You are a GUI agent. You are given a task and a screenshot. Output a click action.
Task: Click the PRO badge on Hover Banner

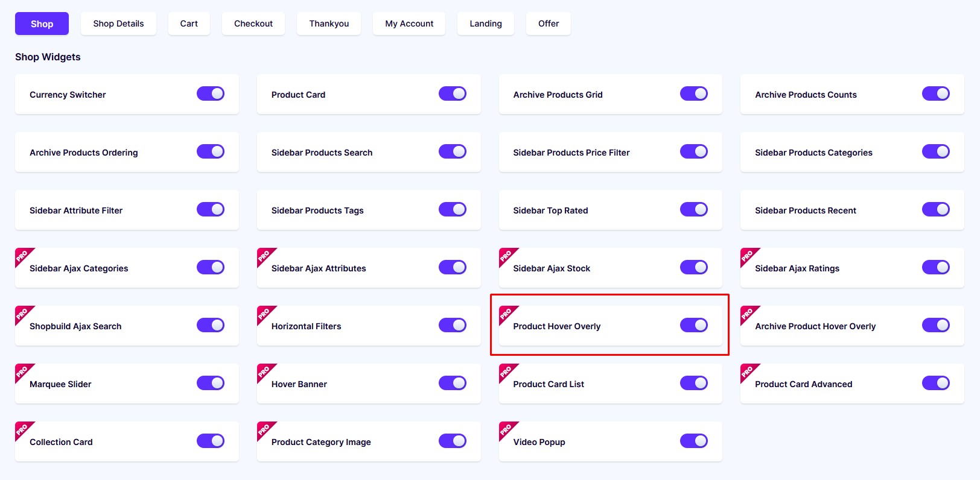coord(265,371)
